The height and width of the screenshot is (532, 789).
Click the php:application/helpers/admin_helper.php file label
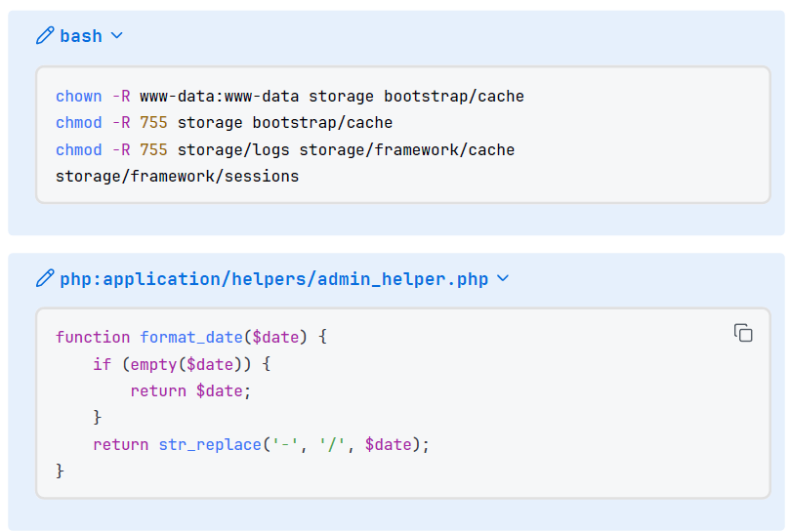click(273, 279)
